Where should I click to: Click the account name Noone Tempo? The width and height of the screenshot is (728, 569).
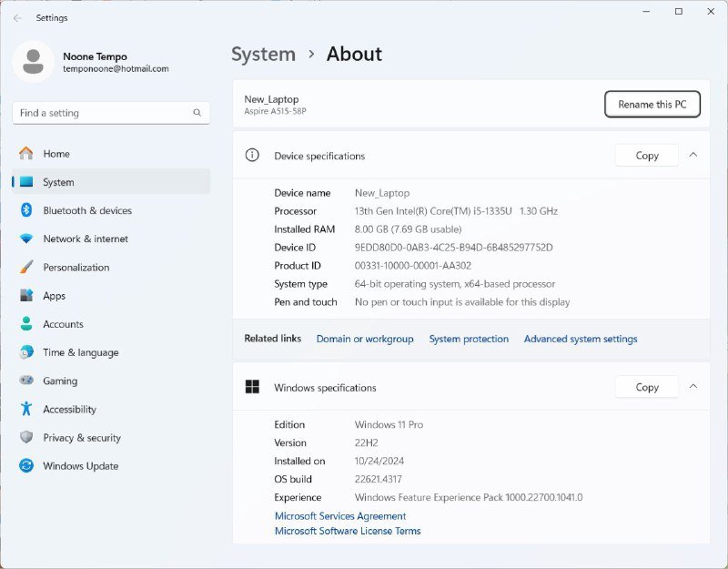[x=95, y=56]
